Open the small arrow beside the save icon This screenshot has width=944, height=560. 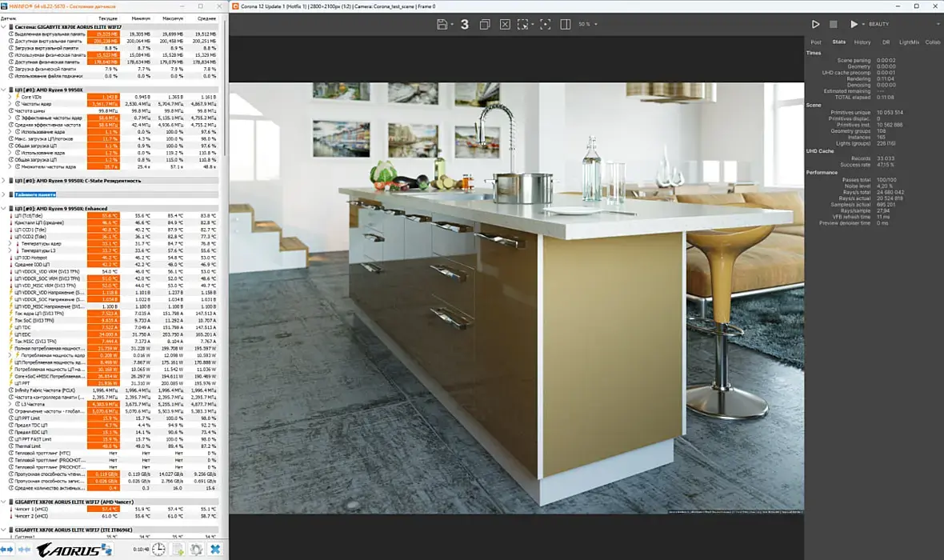pos(451,24)
